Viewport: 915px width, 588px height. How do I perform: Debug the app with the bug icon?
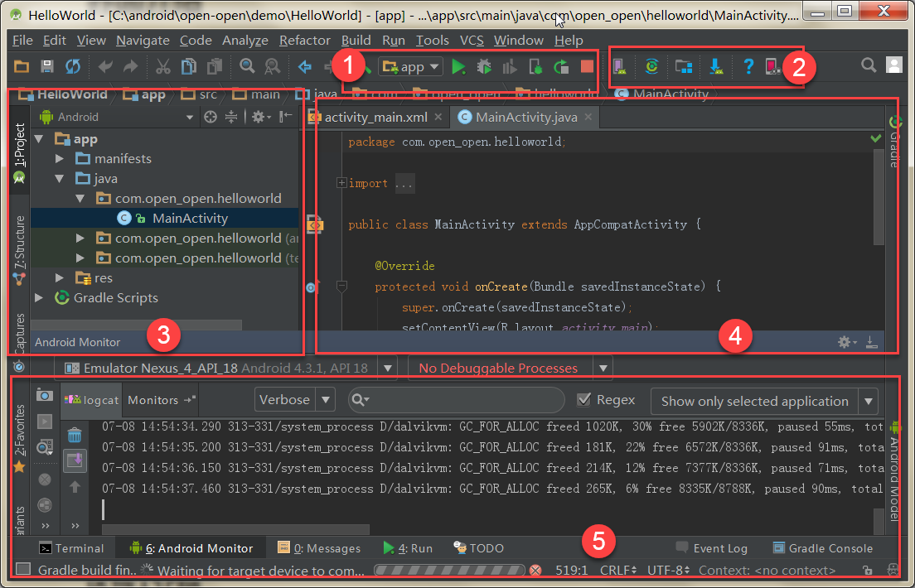point(485,66)
